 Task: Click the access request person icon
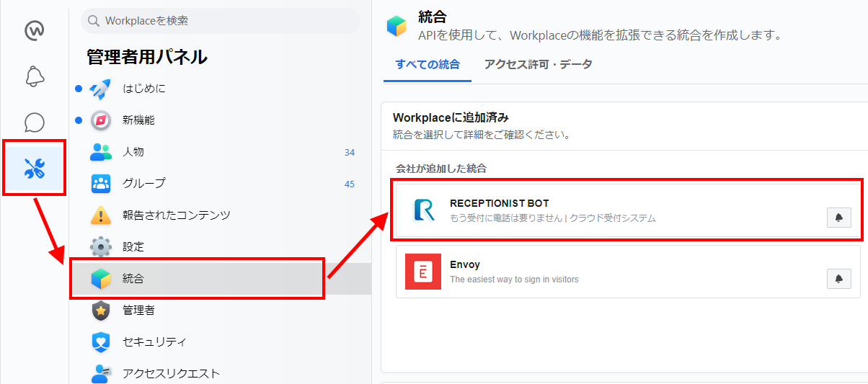tap(101, 372)
